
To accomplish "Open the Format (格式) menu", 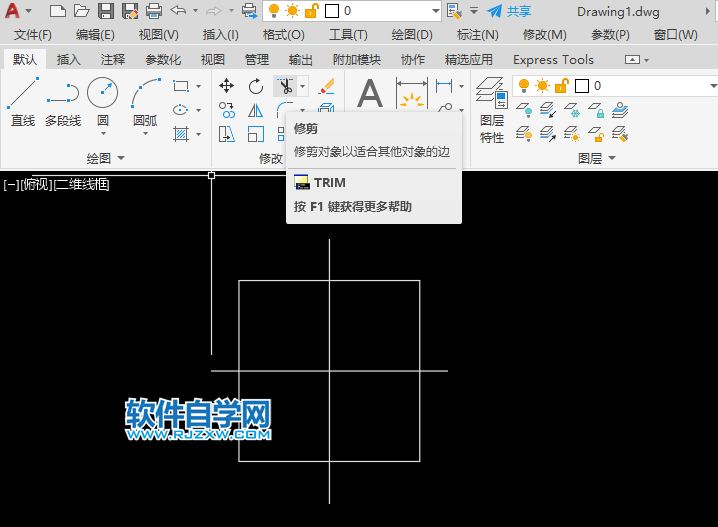I will tap(283, 35).
